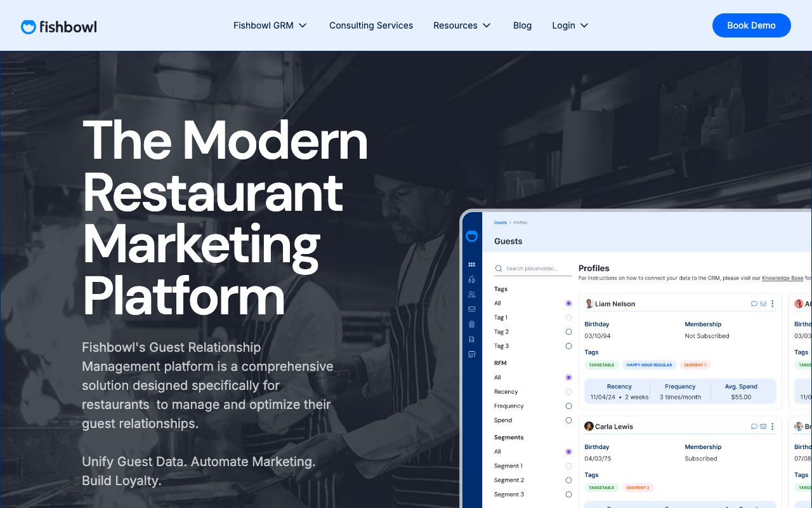Viewport: 812px width, 508px height.
Task: Expand the Fishbowl GRM dropdown
Action: tap(270, 25)
